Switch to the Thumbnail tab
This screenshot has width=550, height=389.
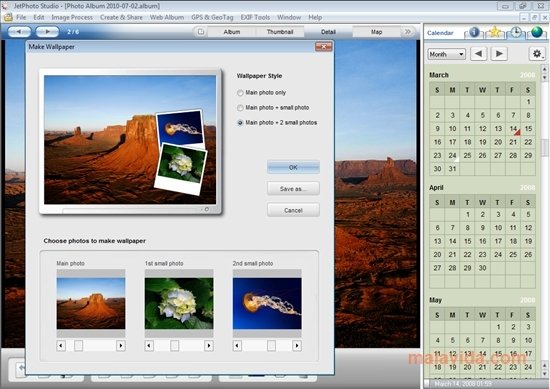(280, 32)
